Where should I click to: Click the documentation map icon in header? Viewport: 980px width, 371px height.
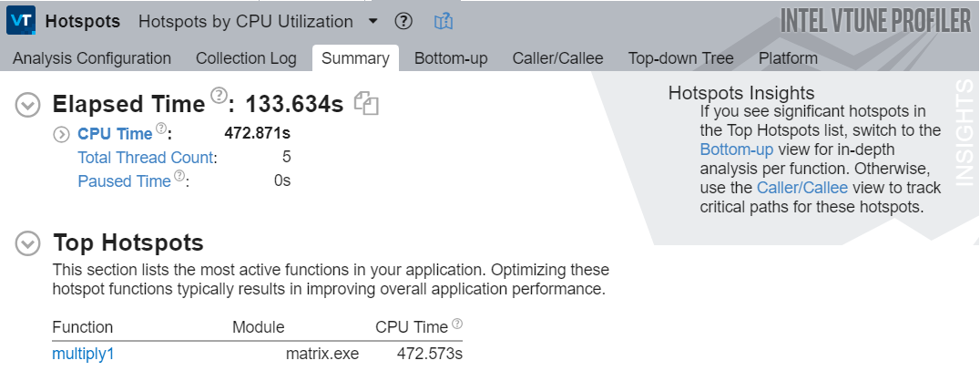coord(444,21)
